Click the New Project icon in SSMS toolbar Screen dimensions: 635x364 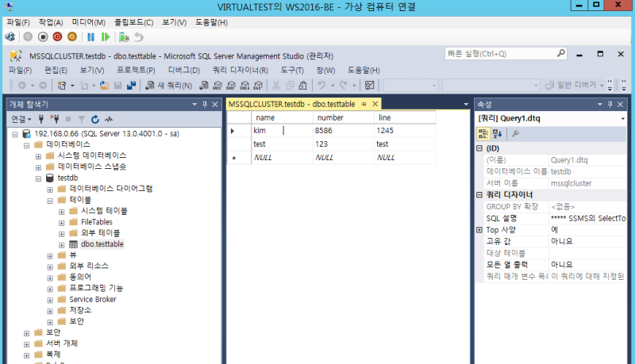click(x=62, y=86)
